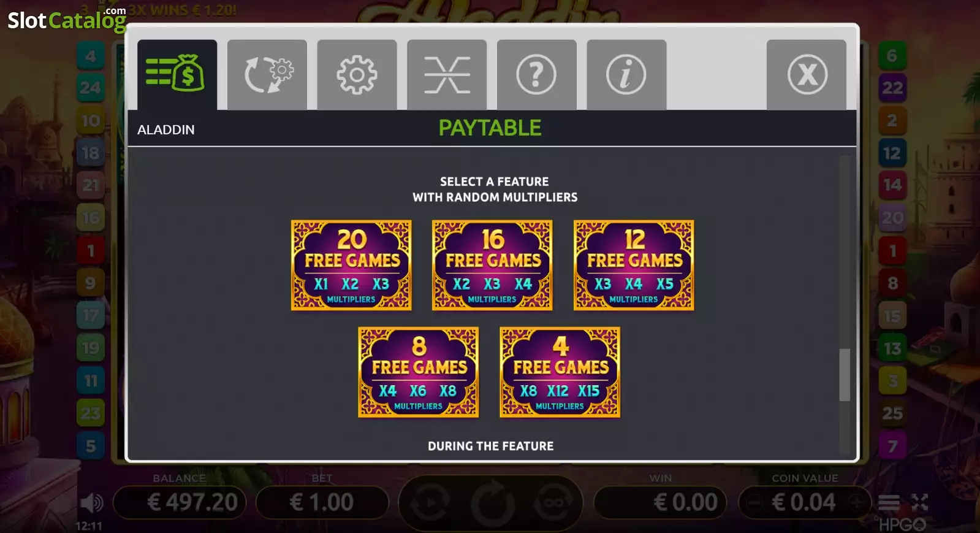Image resolution: width=980 pixels, height=533 pixels.
Task: Decrease coin value with the minus button
Action: click(x=755, y=503)
